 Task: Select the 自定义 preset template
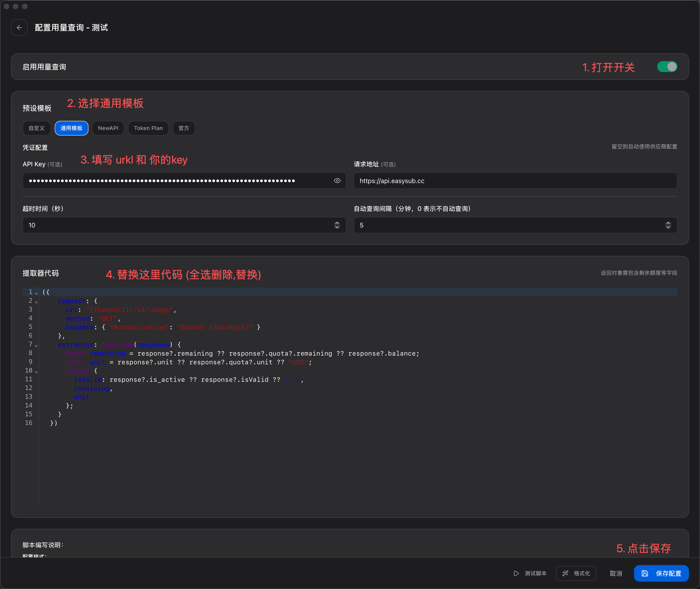click(x=37, y=128)
